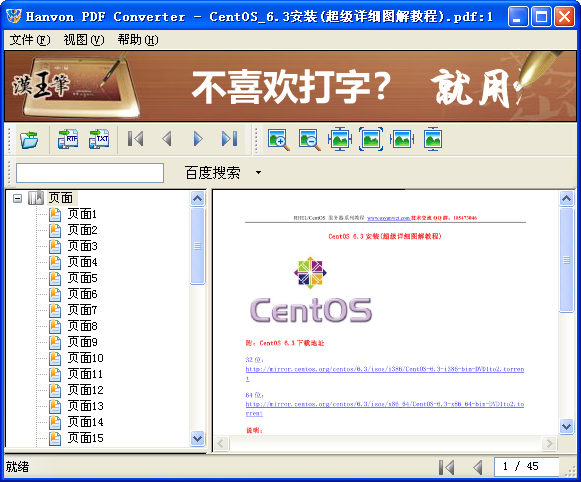Zoom out of the page view
The width and height of the screenshot is (581, 482).
click(309, 140)
